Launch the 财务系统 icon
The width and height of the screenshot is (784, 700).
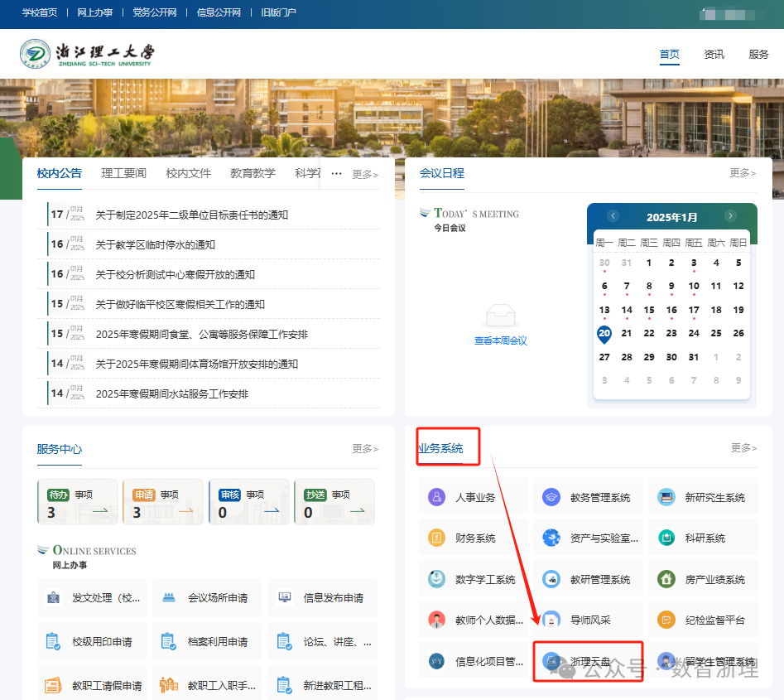click(x=437, y=538)
